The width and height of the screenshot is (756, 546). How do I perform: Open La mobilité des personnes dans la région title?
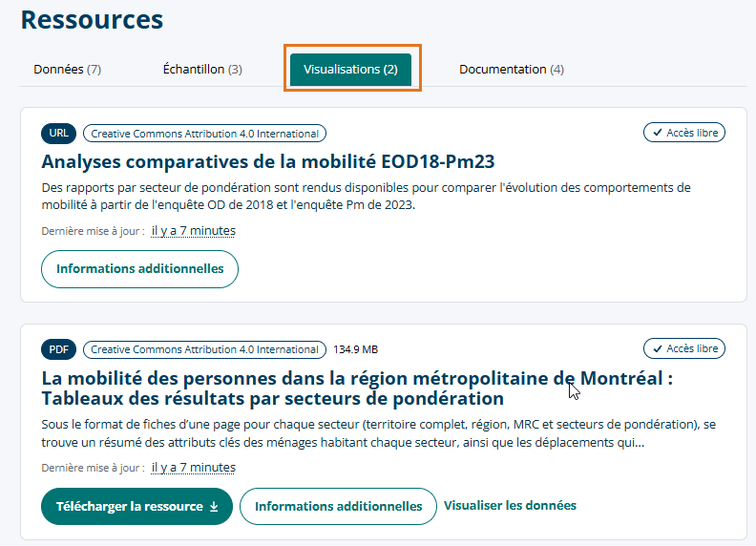coord(357,388)
